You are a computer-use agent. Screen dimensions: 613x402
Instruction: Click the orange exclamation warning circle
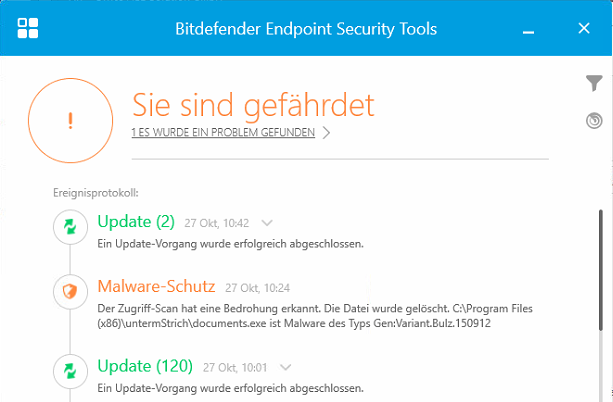click(x=70, y=119)
